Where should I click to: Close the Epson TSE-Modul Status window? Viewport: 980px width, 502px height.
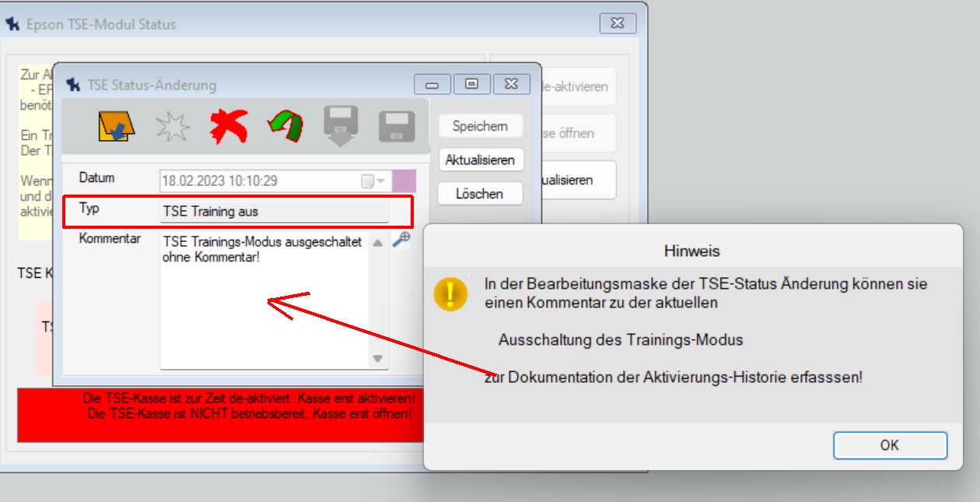point(618,23)
